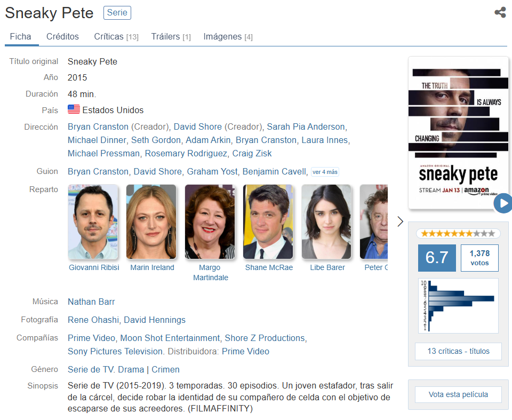Click the share icon
The width and height of the screenshot is (512, 420).
click(500, 12)
